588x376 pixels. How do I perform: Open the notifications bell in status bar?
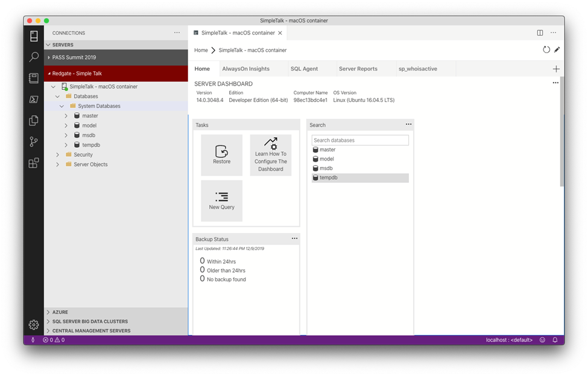(x=555, y=340)
